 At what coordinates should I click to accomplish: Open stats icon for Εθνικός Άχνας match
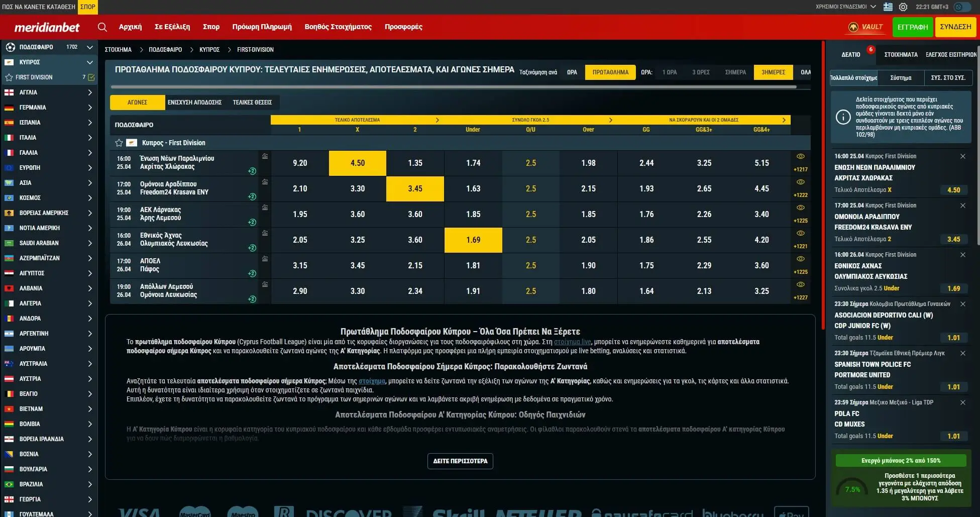[265, 233]
